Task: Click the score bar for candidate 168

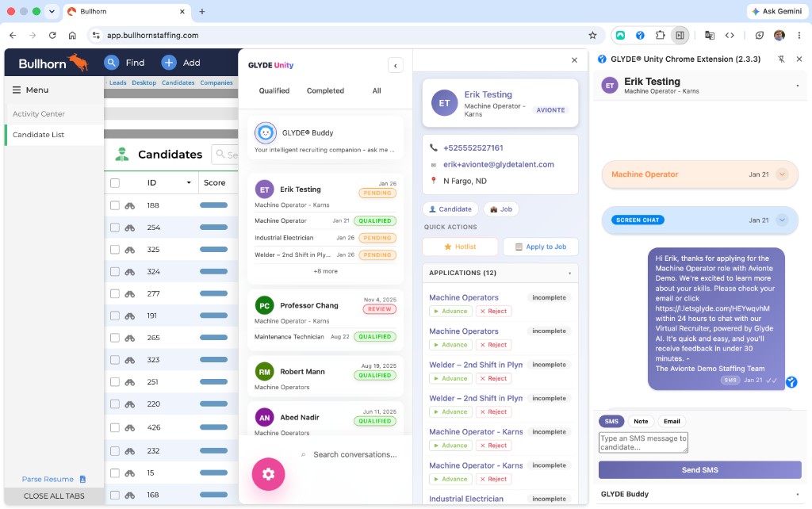Action: [213, 495]
